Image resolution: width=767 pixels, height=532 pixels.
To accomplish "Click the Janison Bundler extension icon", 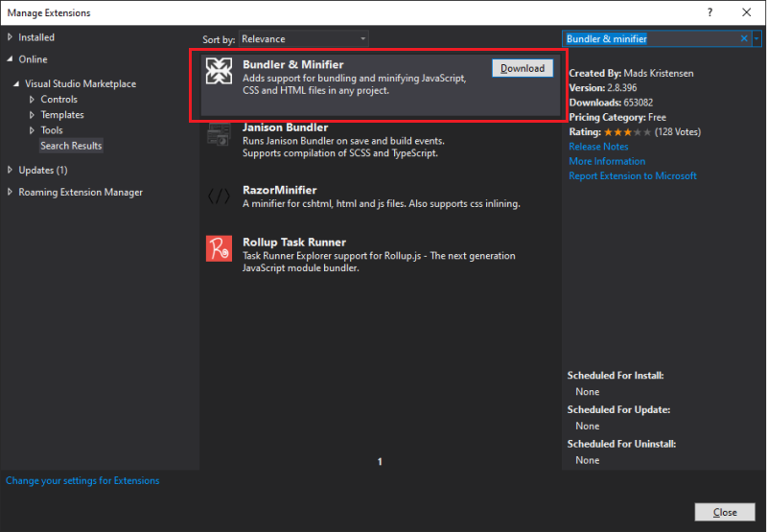I will 219,133.
